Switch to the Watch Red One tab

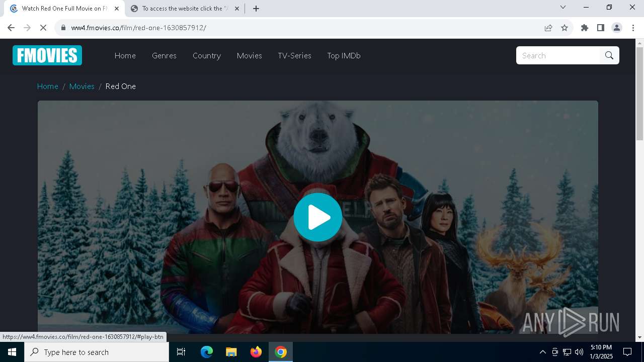coord(64,9)
